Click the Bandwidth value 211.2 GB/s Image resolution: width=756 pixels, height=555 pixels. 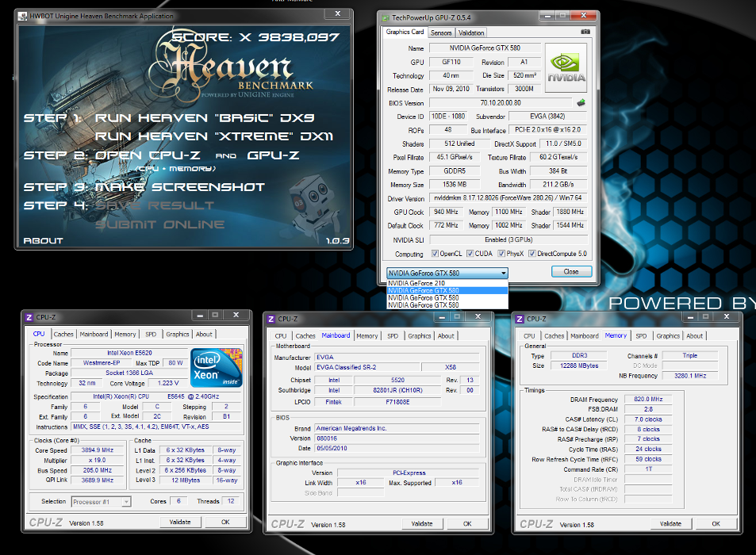[x=558, y=185]
